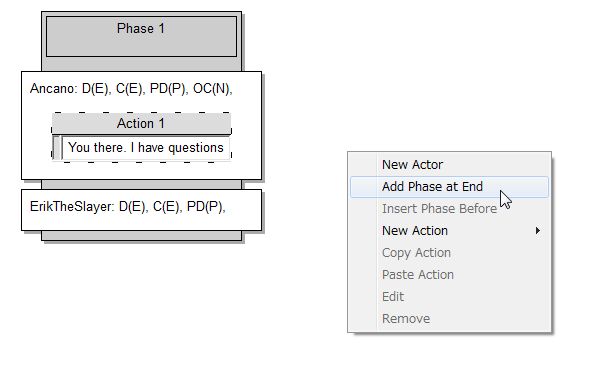Click Copy Action menu entry

click(449, 253)
